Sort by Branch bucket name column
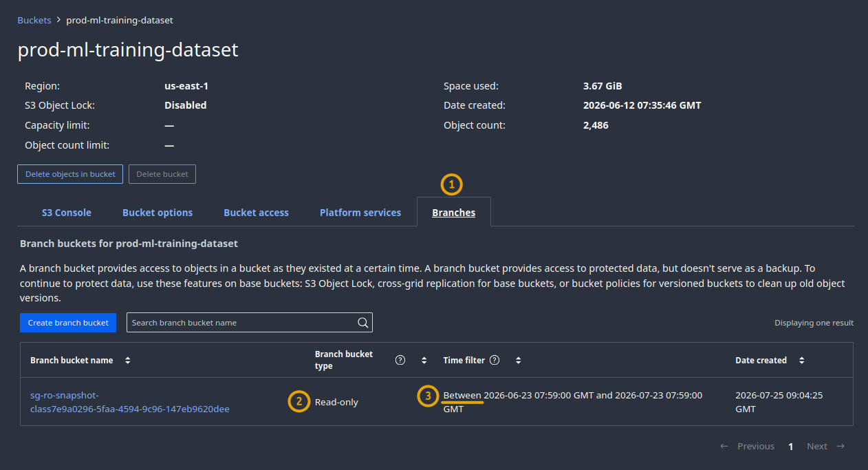 coord(127,361)
